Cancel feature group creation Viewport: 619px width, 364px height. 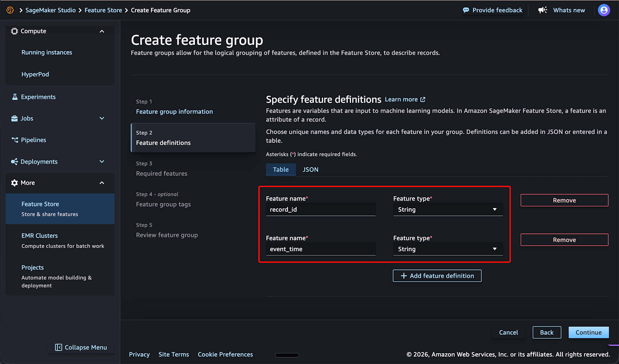pyautogui.click(x=508, y=332)
